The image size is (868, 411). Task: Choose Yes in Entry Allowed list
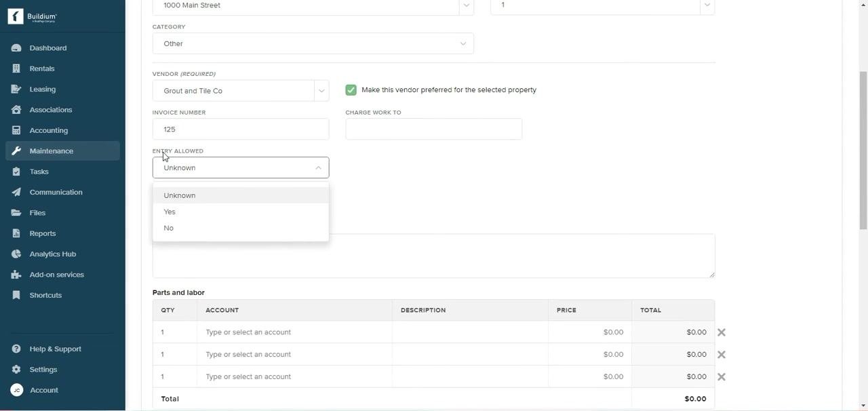point(241,212)
